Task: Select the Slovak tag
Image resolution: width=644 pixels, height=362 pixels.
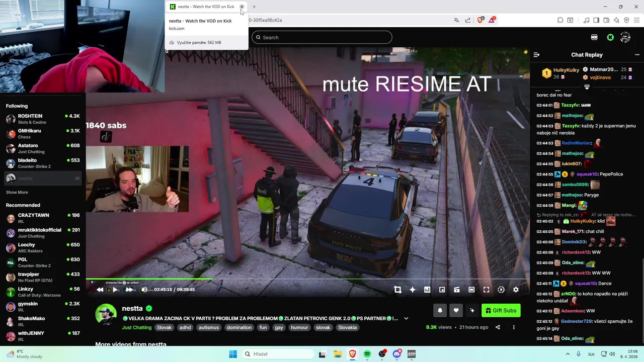Action: coord(164,327)
